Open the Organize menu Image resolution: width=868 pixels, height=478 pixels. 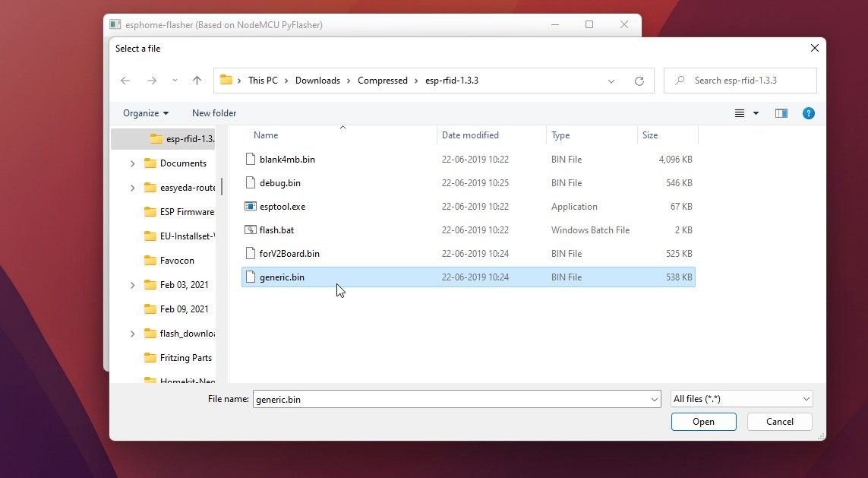coord(146,113)
